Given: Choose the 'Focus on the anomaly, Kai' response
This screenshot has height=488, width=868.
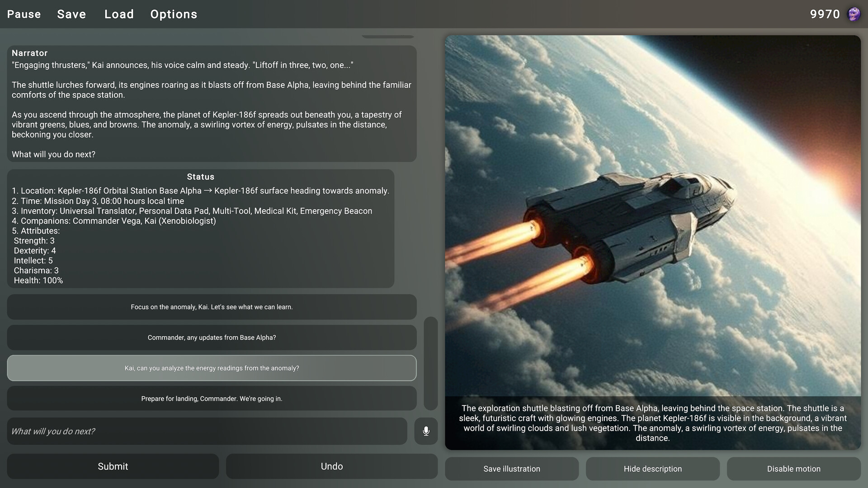Looking at the screenshot, I should coord(211,307).
